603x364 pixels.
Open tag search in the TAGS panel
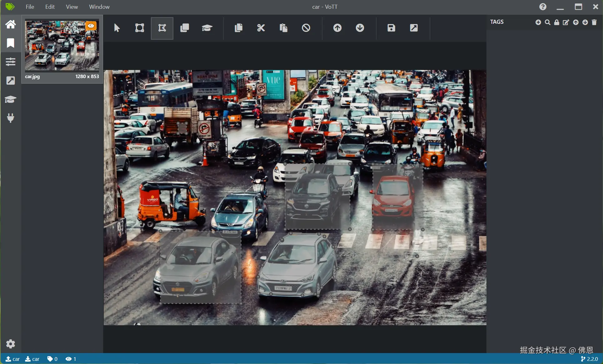coord(547,22)
